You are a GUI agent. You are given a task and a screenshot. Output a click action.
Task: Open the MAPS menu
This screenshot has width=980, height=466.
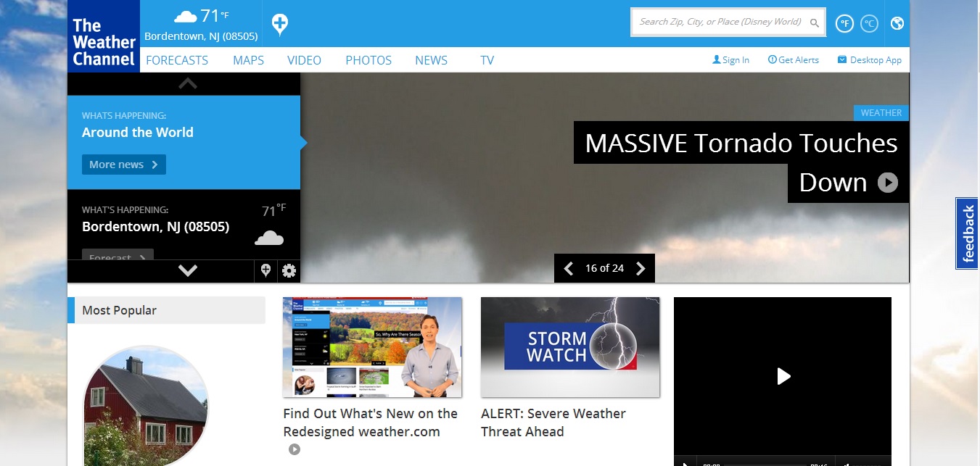(248, 60)
